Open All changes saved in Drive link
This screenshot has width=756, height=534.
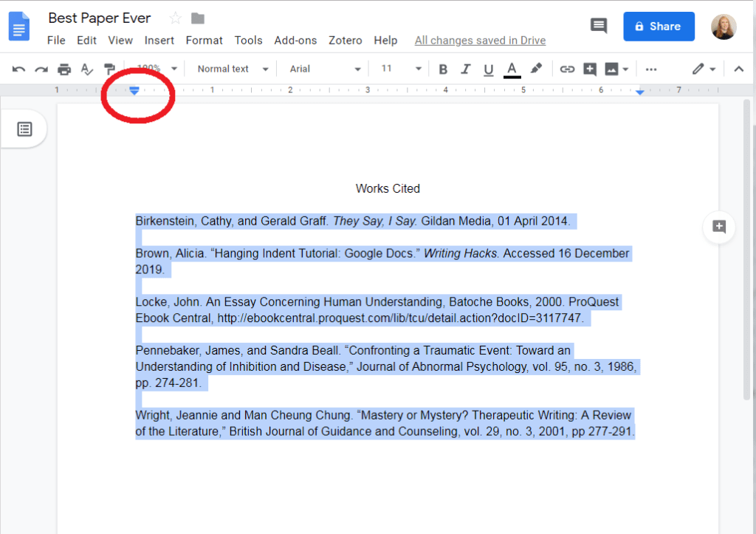pyautogui.click(x=480, y=41)
